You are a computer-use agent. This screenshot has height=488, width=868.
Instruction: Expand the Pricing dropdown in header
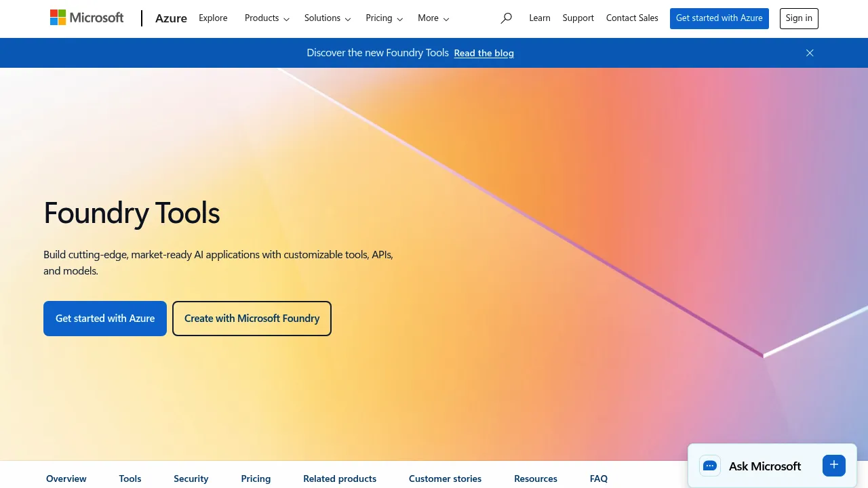coord(384,18)
